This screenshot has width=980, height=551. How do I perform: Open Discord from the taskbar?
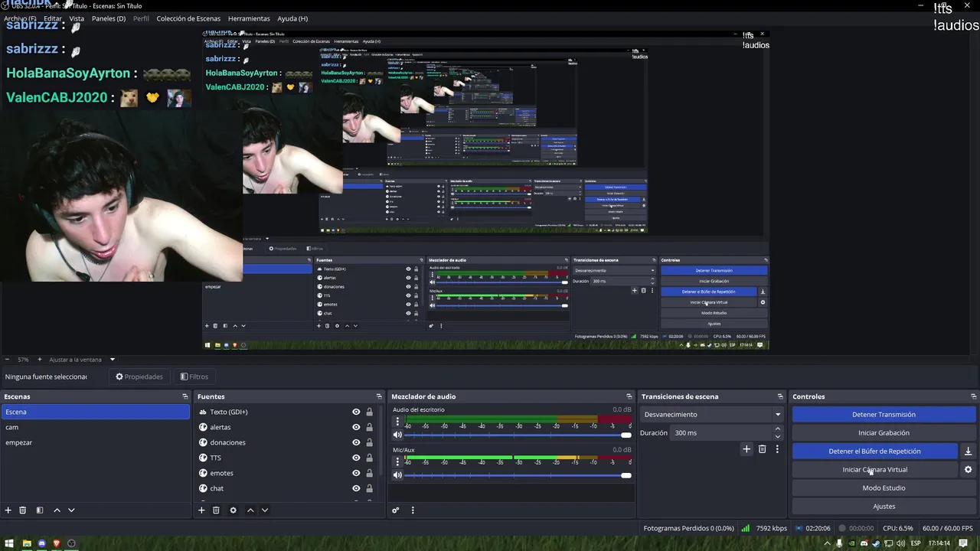click(x=42, y=543)
